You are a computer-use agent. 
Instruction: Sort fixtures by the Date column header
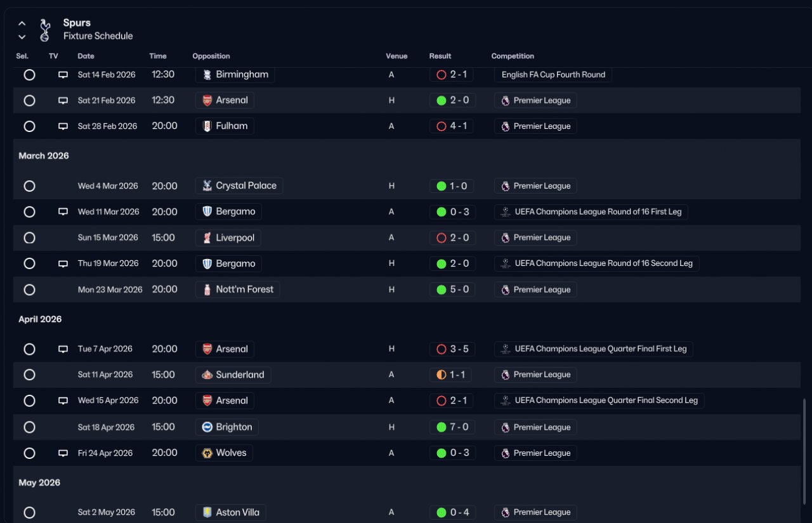coord(86,56)
